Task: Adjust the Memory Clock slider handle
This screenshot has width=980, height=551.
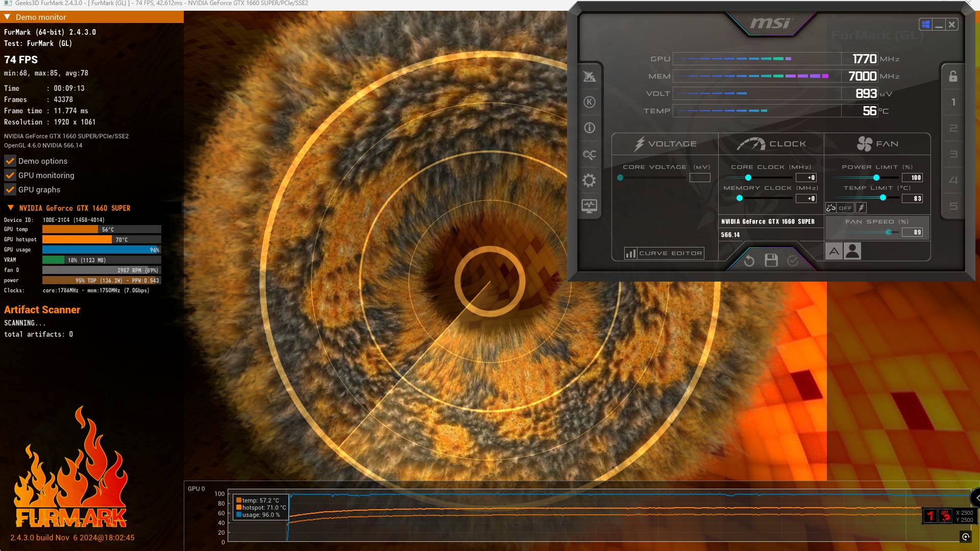Action: click(740, 198)
